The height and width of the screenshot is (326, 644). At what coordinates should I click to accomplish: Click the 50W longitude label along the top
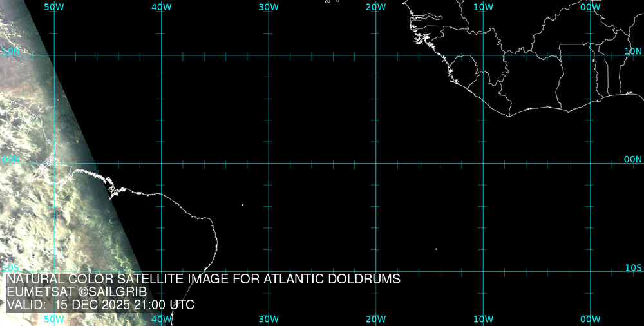53,6
